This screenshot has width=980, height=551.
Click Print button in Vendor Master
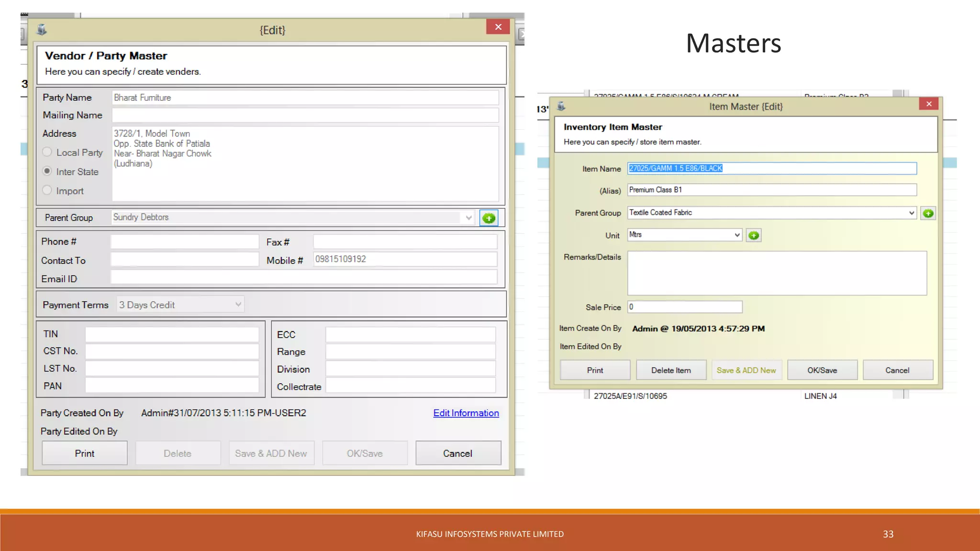tap(85, 453)
